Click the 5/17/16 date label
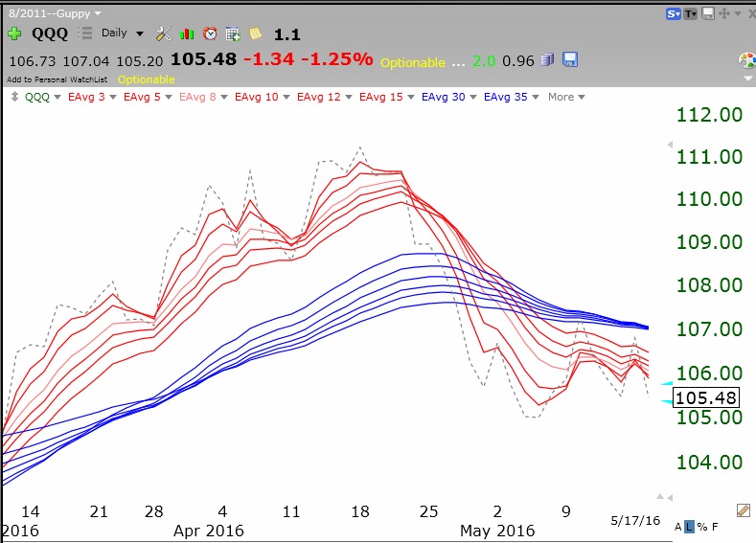Image resolution: width=756 pixels, height=543 pixels. [635, 520]
